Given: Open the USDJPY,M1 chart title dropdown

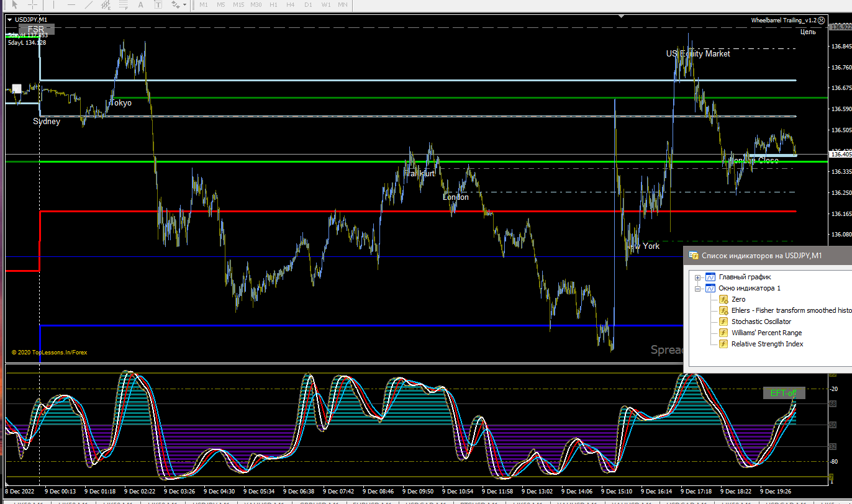Looking at the screenshot, I should click(9, 20).
